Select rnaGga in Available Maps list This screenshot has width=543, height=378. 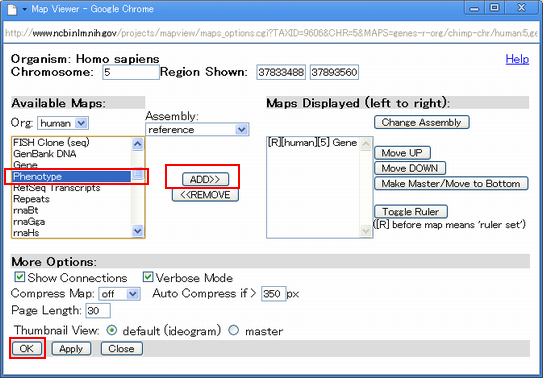click(x=71, y=222)
